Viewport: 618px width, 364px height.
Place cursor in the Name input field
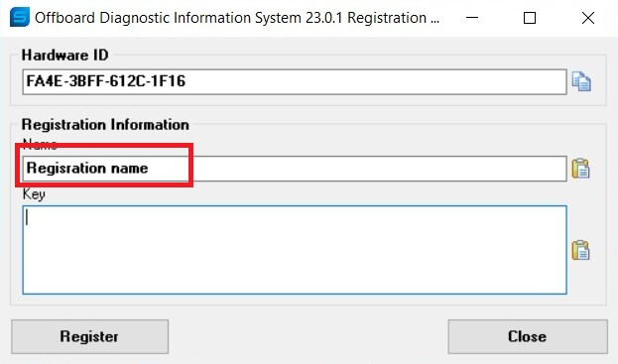[x=295, y=169]
